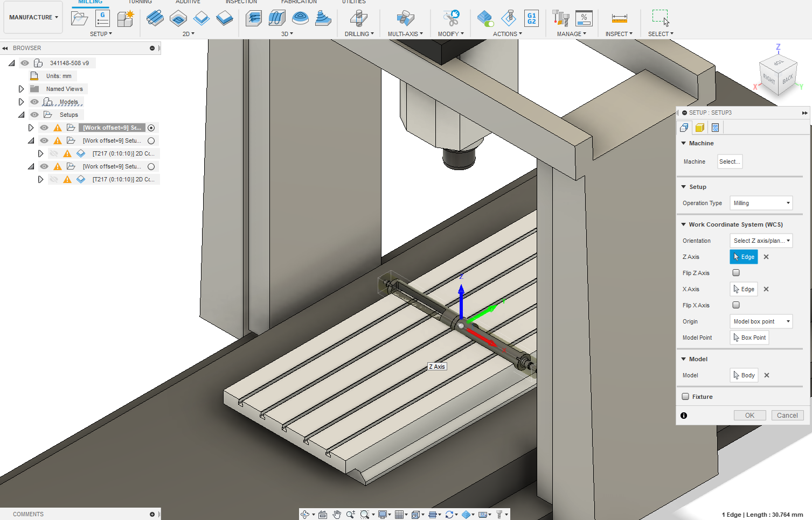This screenshot has height=520, width=812.
Task: Open the Measure tool under INSPECT
Action: (x=618, y=18)
